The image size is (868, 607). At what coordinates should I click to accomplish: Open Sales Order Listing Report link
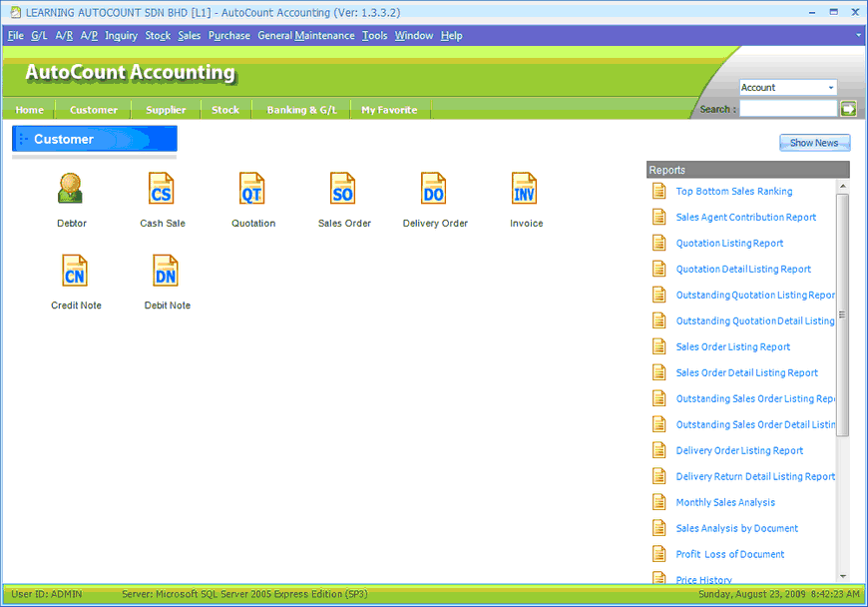pyautogui.click(x=733, y=346)
